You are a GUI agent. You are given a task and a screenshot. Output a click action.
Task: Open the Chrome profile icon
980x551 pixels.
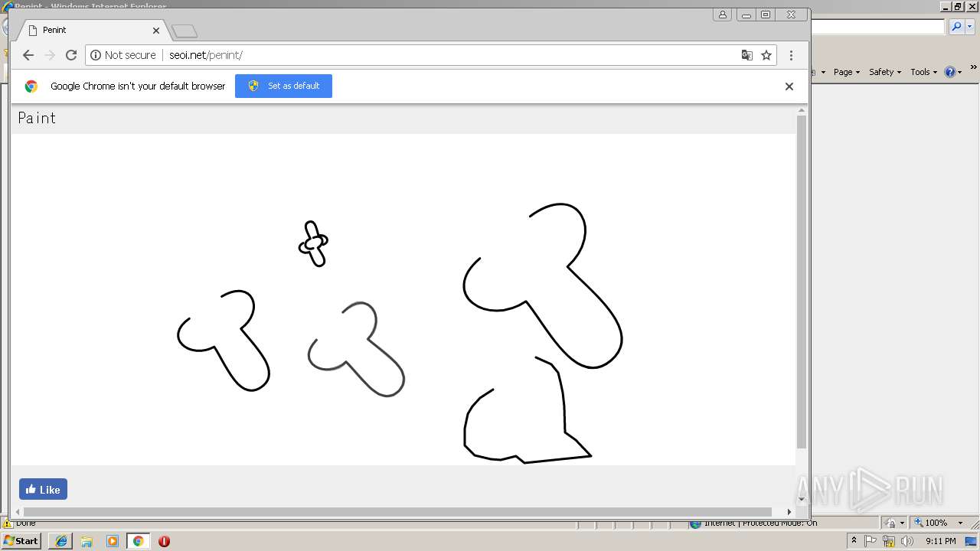click(x=722, y=15)
